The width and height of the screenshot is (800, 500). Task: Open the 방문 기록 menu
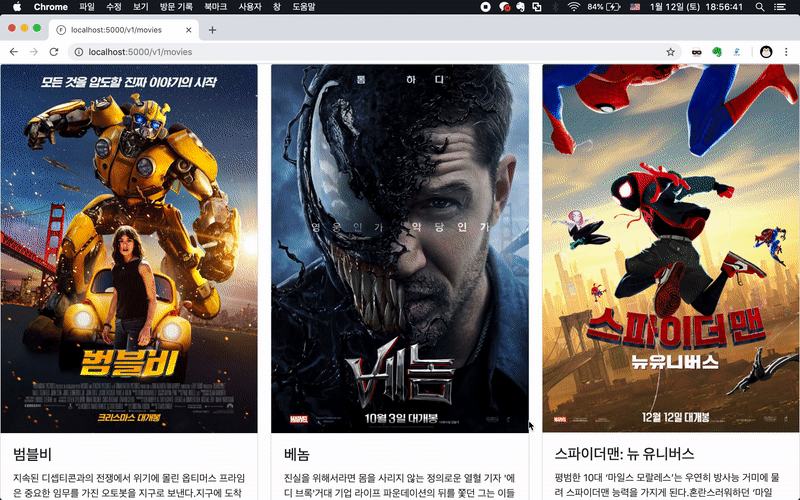(x=176, y=7)
